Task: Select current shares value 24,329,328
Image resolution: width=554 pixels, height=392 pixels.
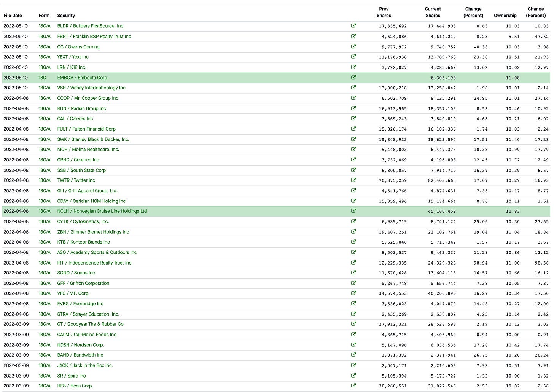Action: 442,263
